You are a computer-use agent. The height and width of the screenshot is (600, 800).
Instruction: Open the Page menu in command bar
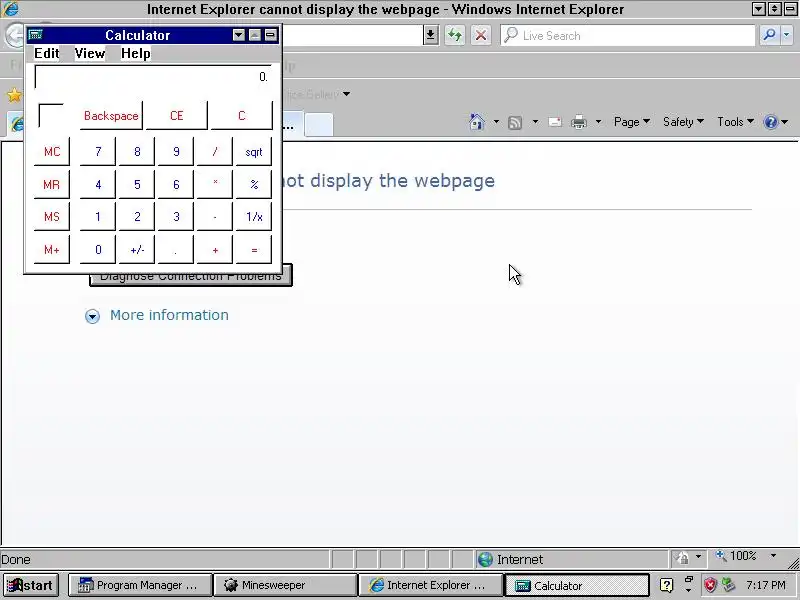pos(632,122)
